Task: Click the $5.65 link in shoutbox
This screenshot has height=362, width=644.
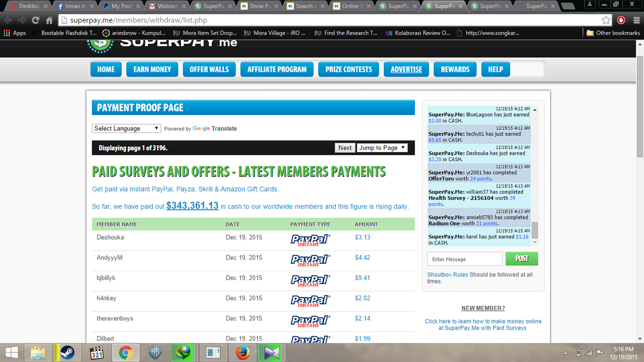Action: click(435, 140)
